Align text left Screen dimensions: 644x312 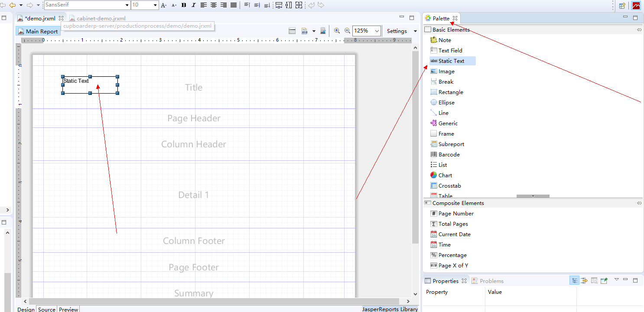(x=204, y=5)
